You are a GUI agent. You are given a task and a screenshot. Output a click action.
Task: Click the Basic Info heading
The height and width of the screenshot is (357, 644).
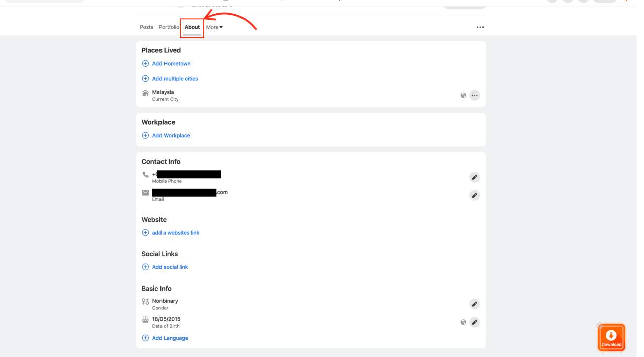point(156,289)
